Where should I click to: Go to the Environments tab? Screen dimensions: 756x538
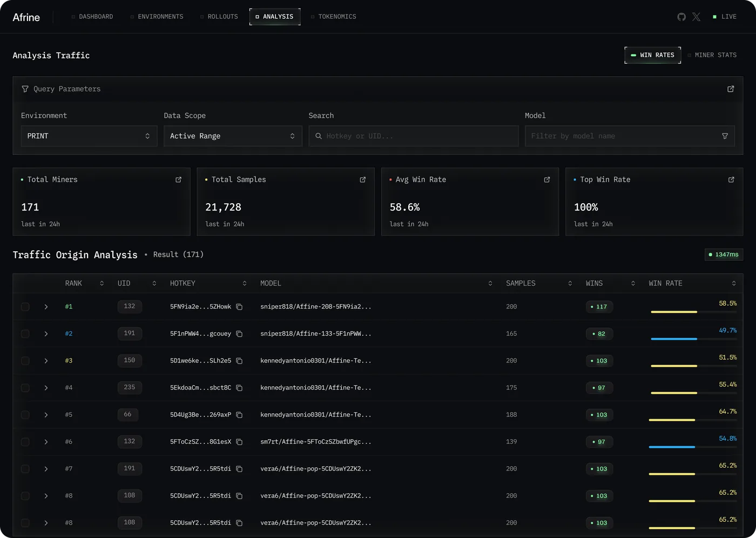(x=157, y=17)
